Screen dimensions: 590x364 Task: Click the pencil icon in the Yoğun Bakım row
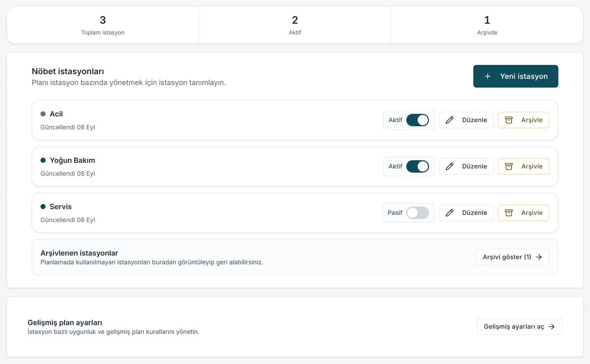(450, 166)
